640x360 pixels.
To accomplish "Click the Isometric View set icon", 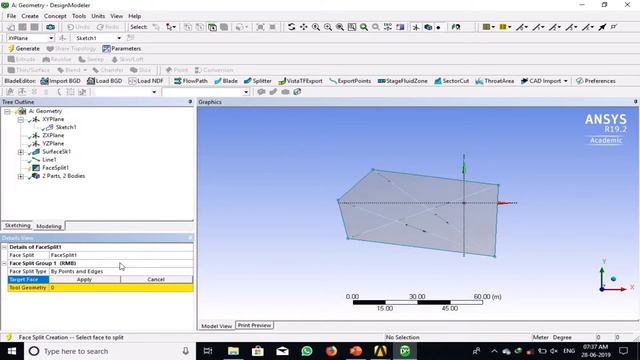I will [388, 27].
